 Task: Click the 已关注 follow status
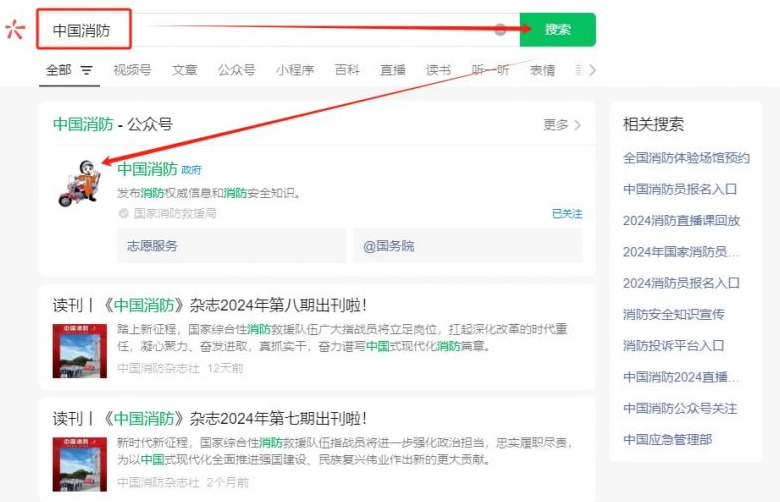coord(567,214)
